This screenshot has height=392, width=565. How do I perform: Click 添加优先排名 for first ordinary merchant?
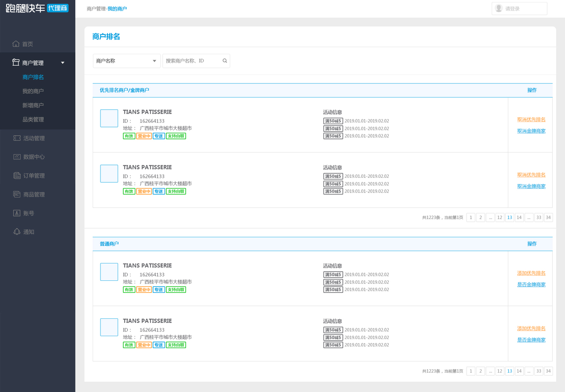(531, 273)
